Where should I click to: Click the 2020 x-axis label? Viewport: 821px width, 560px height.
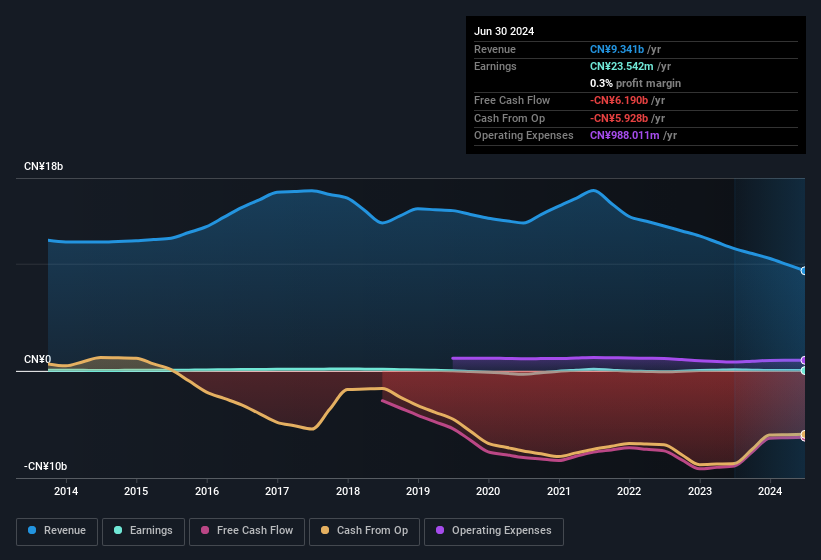click(x=488, y=491)
